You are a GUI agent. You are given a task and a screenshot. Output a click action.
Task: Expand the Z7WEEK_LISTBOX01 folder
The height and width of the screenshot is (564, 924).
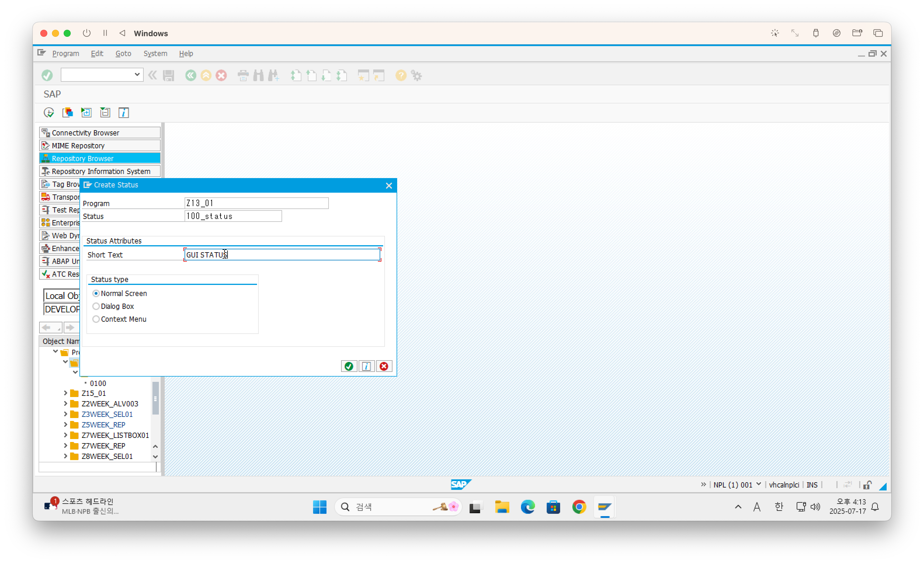65,435
